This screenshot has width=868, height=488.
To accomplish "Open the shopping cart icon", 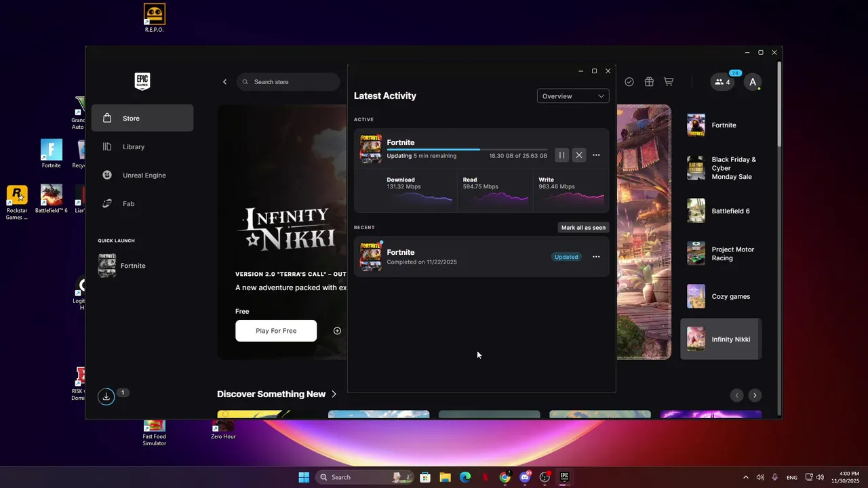I will pyautogui.click(x=669, y=82).
